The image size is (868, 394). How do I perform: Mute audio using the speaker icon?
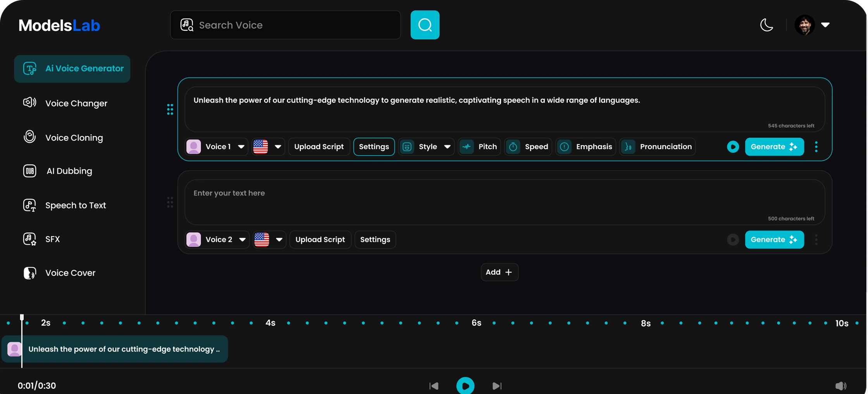click(x=840, y=386)
